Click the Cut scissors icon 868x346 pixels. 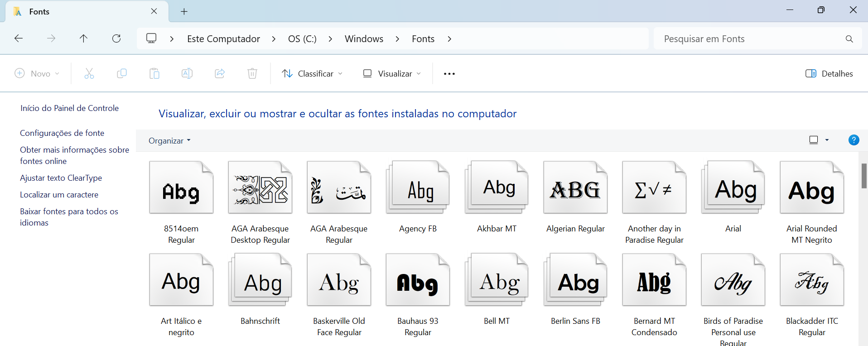89,73
